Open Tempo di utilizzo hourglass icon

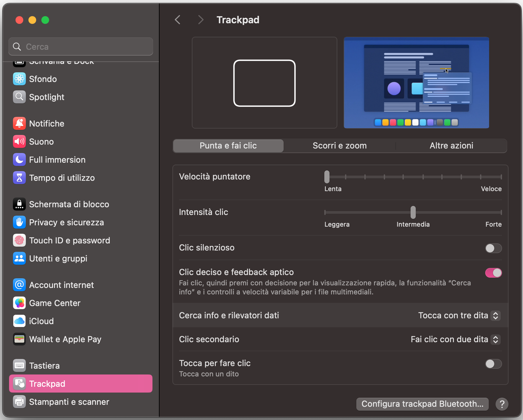(x=19, y=178)
